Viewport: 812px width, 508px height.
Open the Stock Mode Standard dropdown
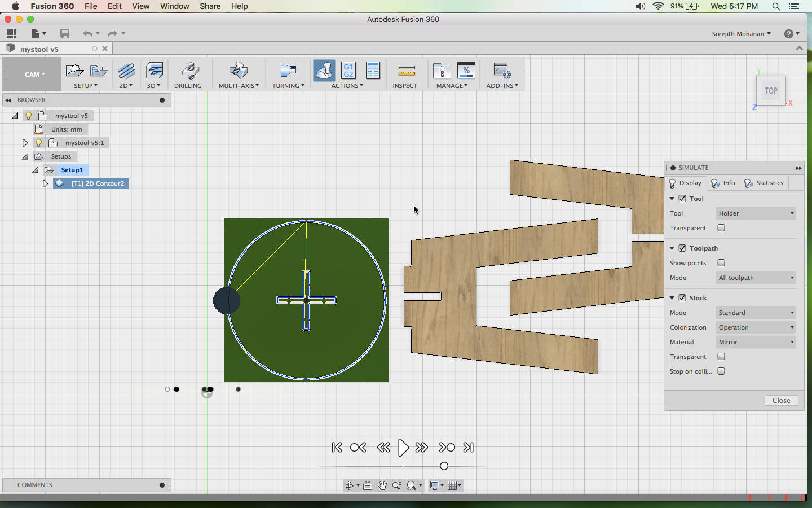(x=756, y=313)
